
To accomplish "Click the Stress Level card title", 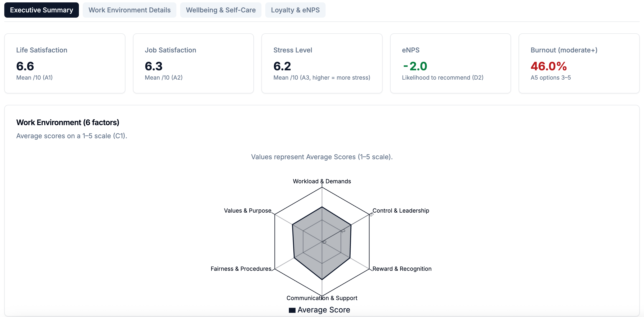I will pos(292,50).
